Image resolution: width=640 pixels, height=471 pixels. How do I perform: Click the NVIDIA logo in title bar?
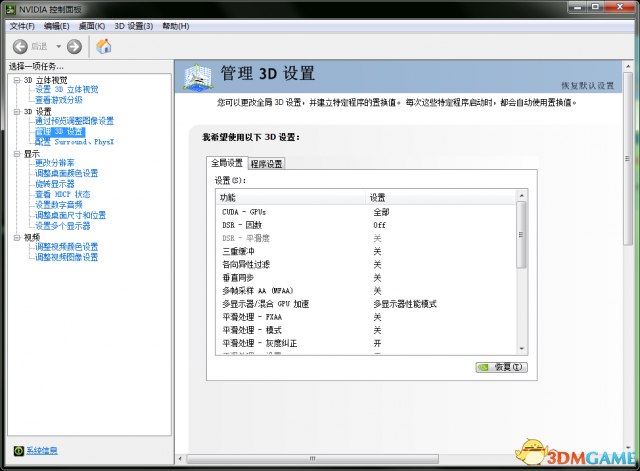(x=10, y=8)
